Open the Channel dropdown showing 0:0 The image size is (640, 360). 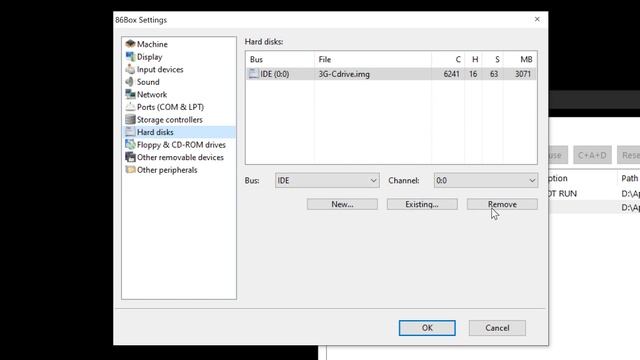(x=486, y=180)
